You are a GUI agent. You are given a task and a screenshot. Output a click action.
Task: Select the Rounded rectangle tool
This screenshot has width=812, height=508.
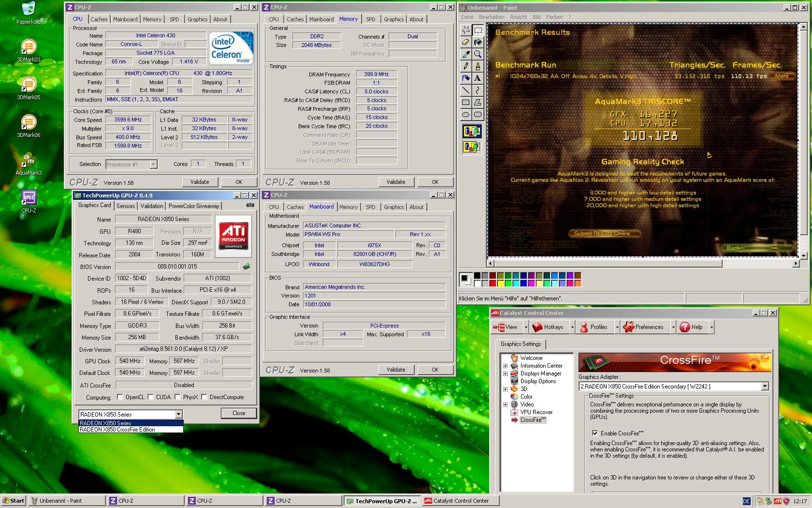(x=478, y=115)
